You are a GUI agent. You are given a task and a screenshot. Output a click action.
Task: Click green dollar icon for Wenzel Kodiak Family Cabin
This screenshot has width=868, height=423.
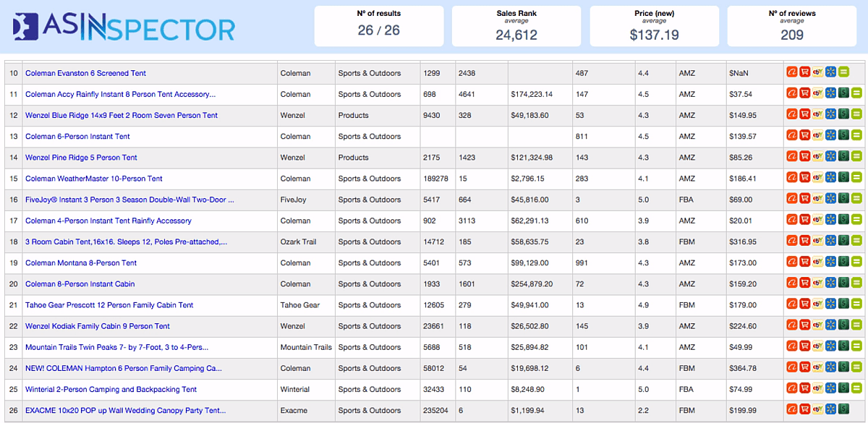click(x=843, y=325)
